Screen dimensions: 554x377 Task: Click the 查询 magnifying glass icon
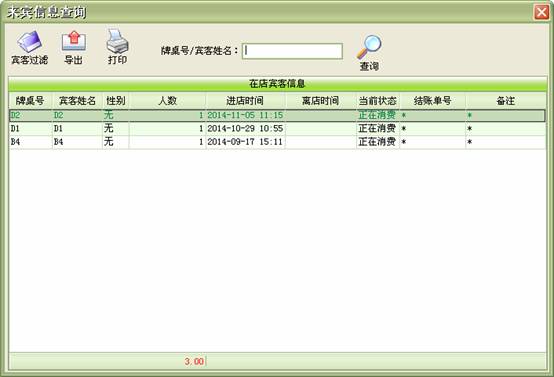coord(369,47)
